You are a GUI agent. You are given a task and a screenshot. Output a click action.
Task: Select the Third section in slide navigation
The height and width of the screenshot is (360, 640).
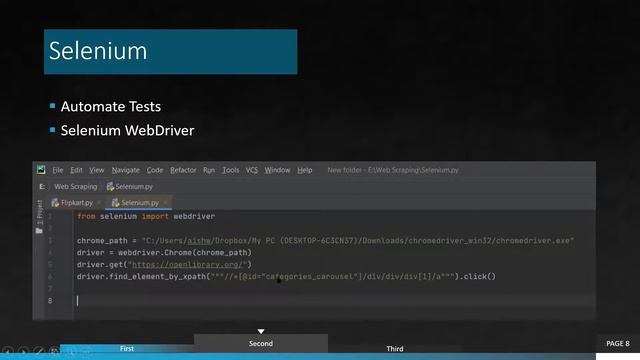pos(395,349)
